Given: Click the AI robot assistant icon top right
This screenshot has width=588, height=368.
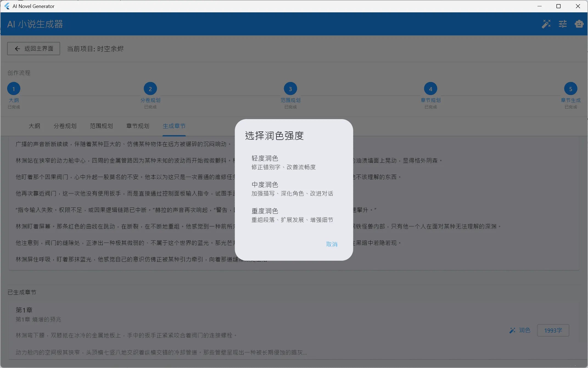Looking at the screenshot, I should 579,24.
